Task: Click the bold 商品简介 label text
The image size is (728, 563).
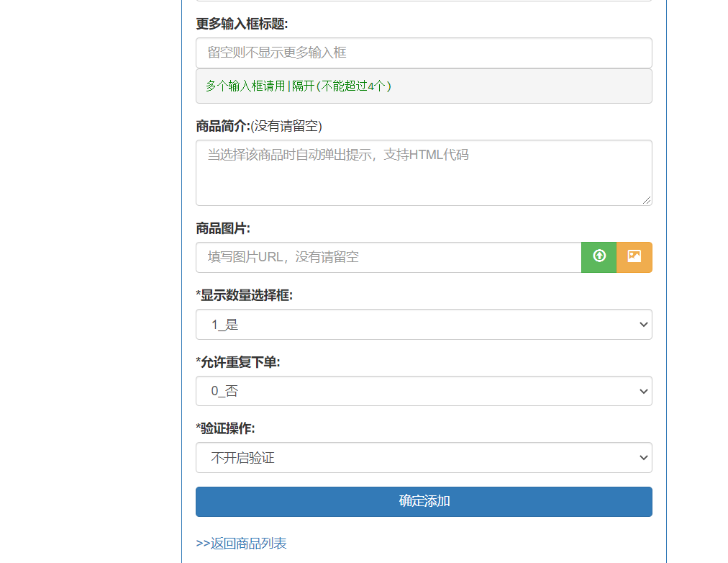Action: click(222, 127)
